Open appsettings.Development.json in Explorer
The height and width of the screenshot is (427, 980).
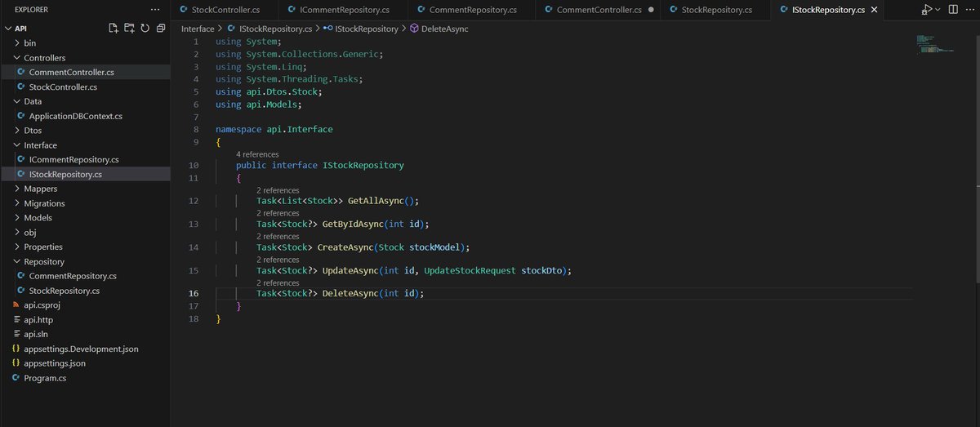[81, 349]
